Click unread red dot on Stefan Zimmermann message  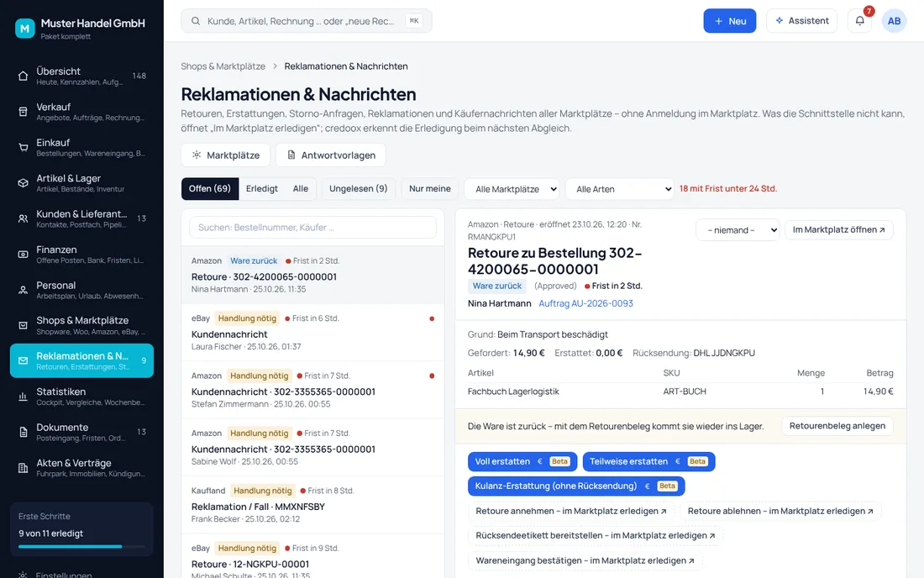click(432, 376)
